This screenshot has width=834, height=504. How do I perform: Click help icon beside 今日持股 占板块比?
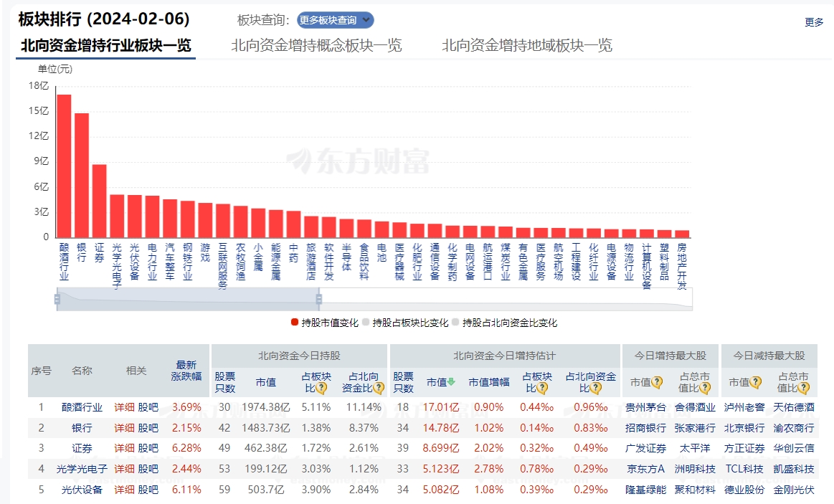[x=321, y=388]
